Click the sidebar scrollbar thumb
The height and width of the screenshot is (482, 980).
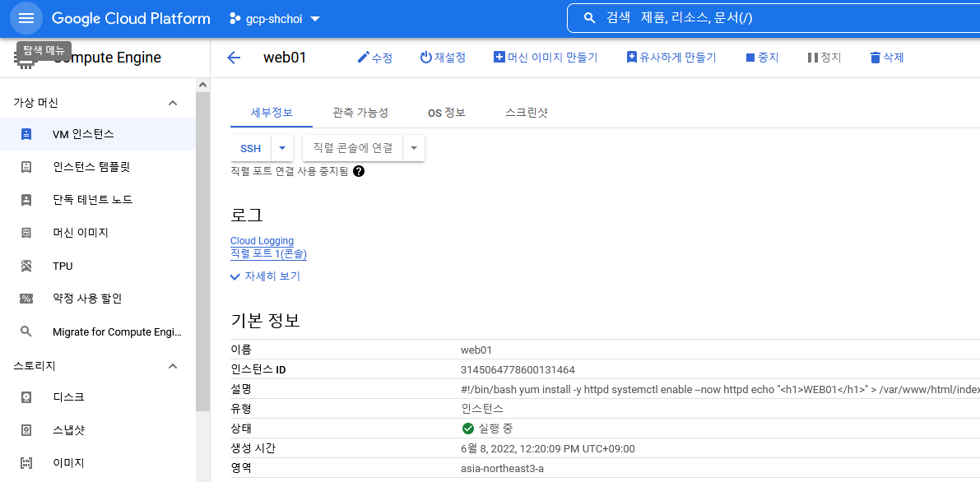202,250
